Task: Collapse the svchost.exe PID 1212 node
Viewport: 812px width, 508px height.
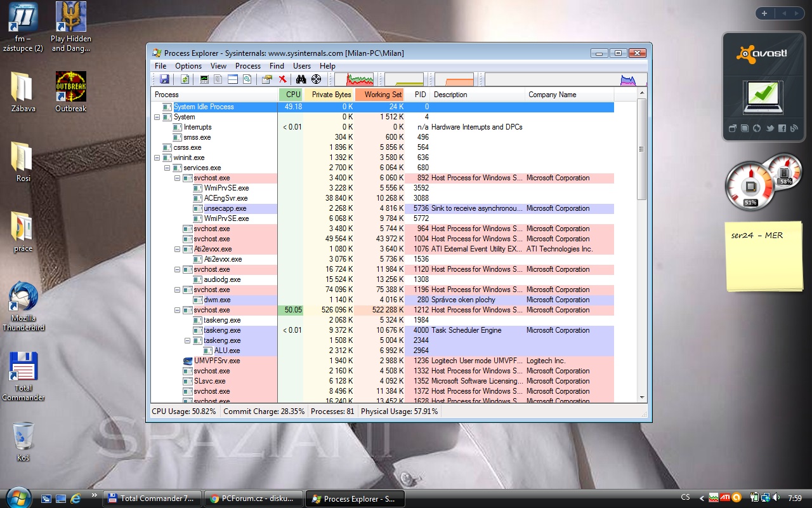Action: [178, 310]
